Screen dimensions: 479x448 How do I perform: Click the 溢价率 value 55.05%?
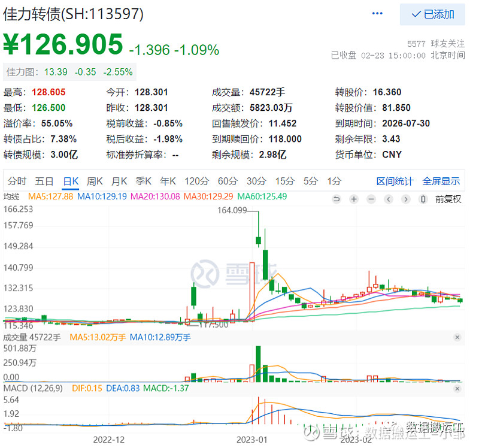(57, 123)
